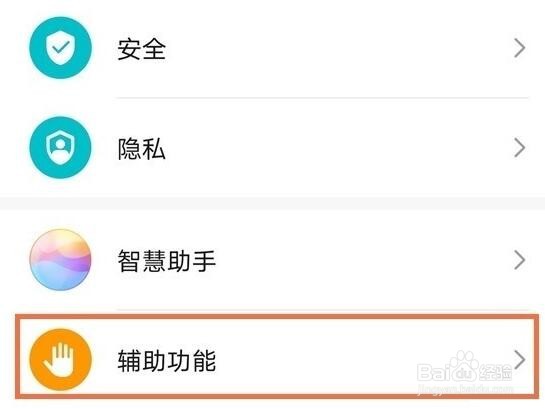Click blank space right of 安全 label
This screenshot has height=409, width=545.
pos(339,49)
